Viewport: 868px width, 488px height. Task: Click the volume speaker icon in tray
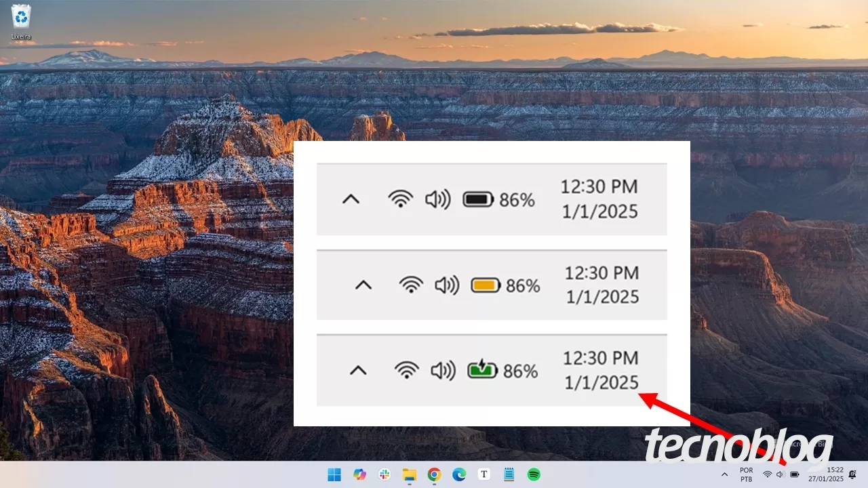[781, 474]
